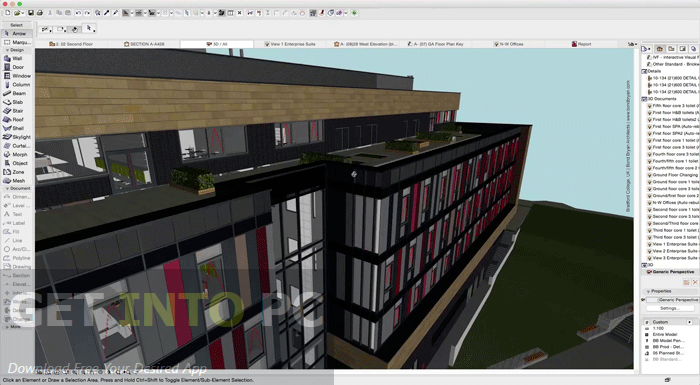Image resolution: width=700 pixels, height=385 pixels.
Task: Open Layout Book in navigator
Action: click(x=682, y=49)
